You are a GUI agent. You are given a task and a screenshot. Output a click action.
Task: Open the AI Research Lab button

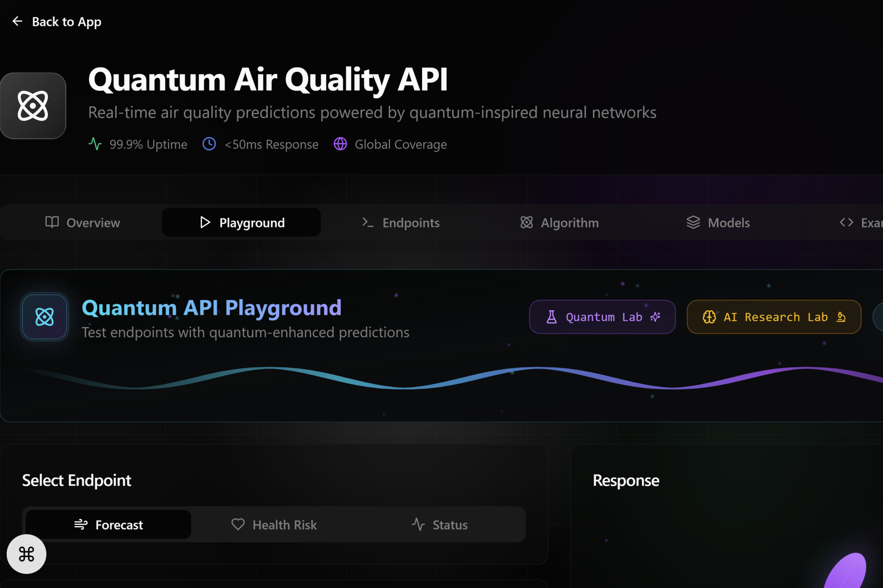774,317
